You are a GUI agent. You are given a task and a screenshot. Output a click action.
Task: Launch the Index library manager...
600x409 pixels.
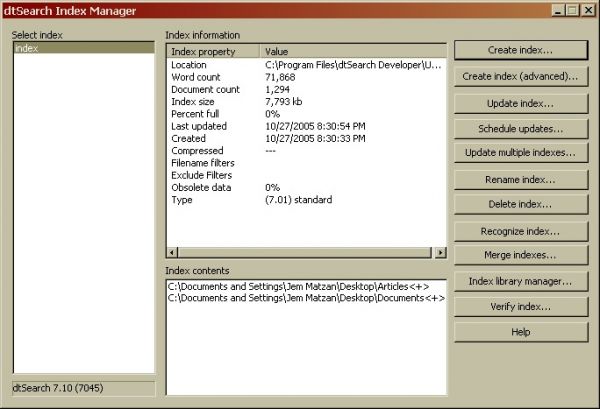click(x=520, y=282)
